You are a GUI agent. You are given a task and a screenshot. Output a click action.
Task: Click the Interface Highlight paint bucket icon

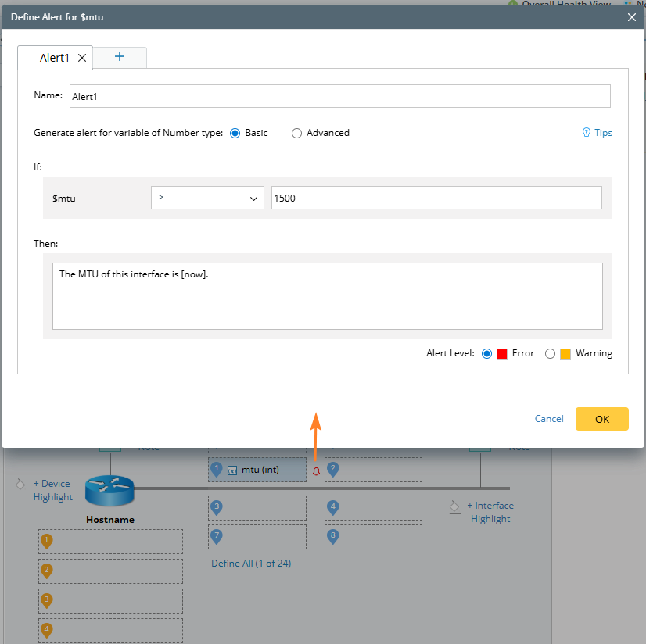[x=454, y=506]
